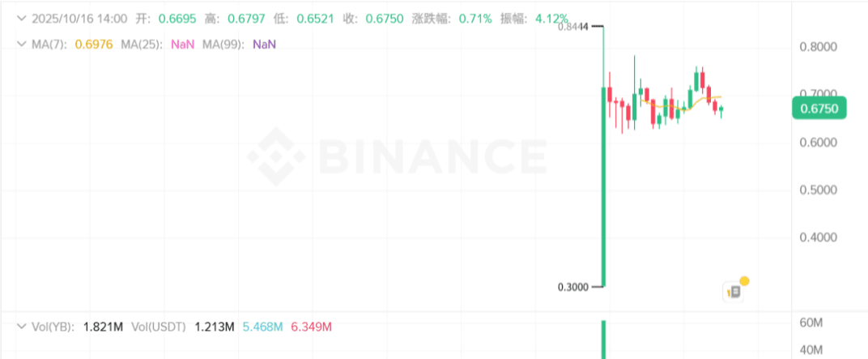This screenshot has height=359, width=868.
Task: Click the 60M volume axis label
Action: pos(811,323)
